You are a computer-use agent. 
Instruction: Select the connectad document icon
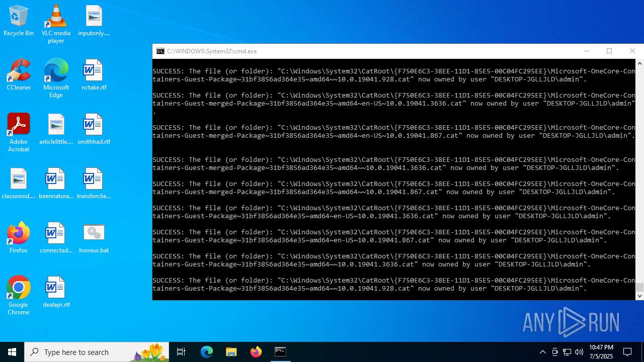coord(56,238)
